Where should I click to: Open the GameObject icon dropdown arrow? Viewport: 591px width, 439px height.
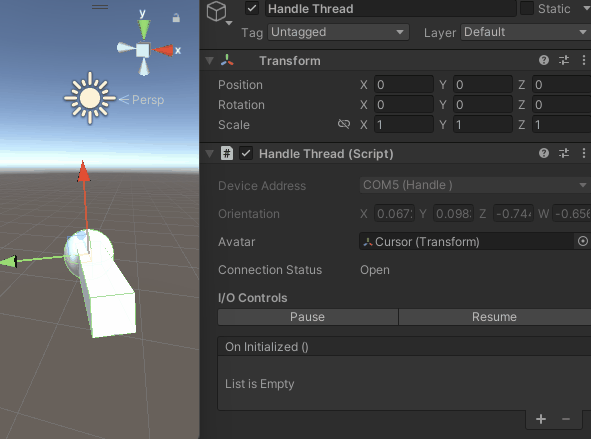[229, 23]
